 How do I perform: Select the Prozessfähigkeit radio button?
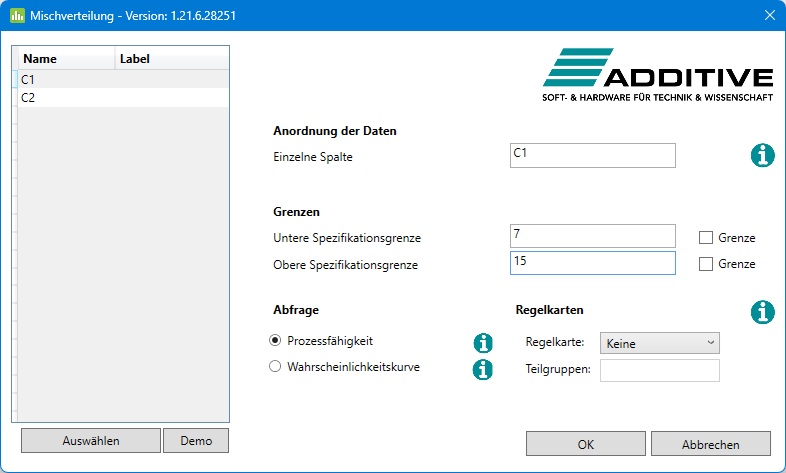click(275, 340)
